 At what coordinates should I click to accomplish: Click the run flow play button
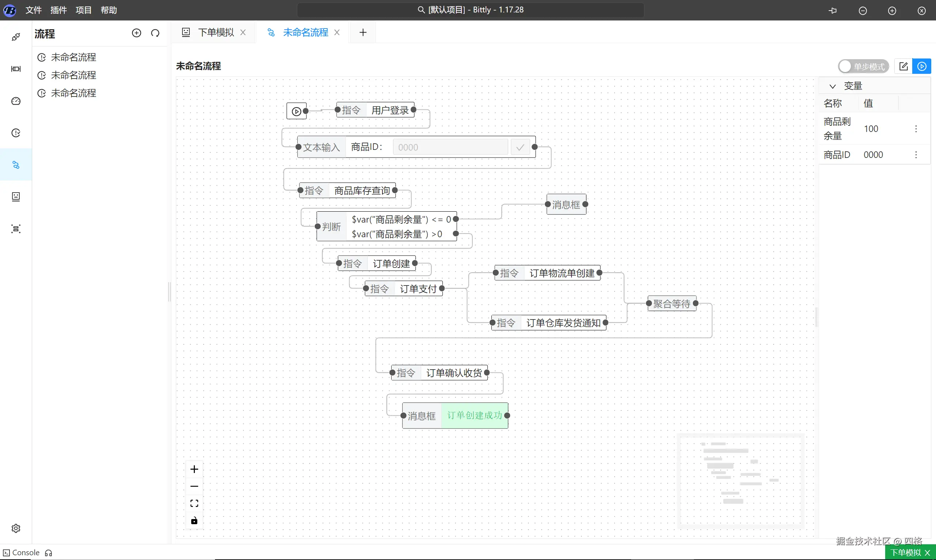click(921, 67)
